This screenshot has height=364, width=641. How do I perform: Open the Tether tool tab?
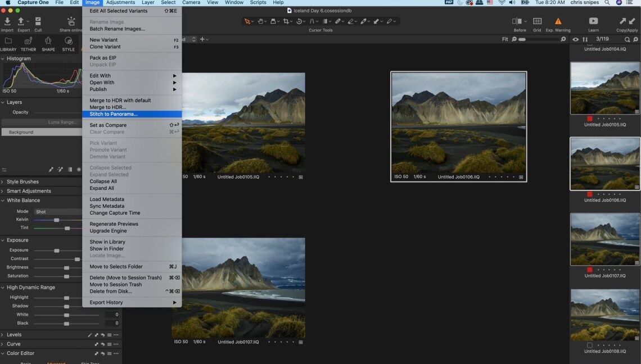tap(28, 42)
